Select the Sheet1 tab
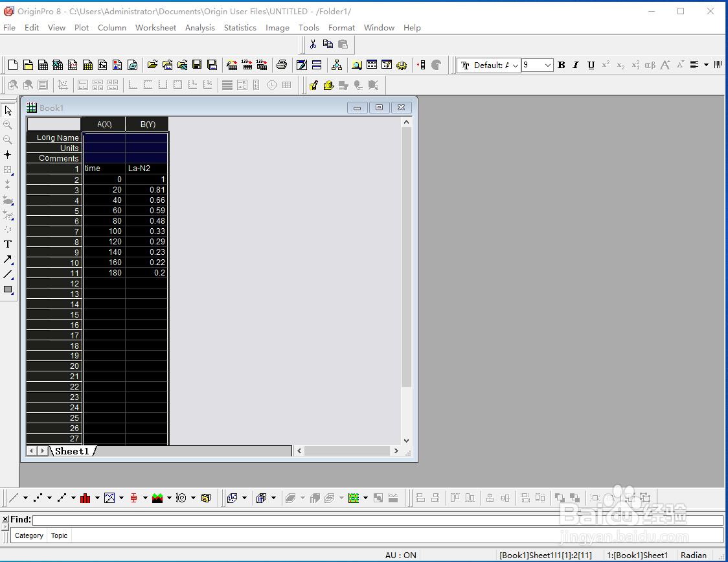The width and height of the screenshot is (728, 562). click(72, 451)
